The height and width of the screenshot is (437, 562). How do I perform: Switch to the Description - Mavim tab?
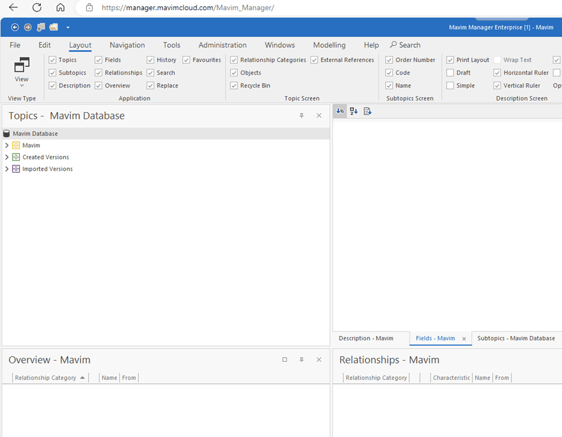366,338
